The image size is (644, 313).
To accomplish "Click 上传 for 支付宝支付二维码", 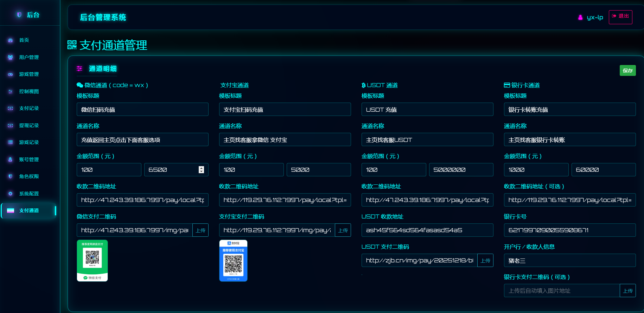I will coord(343,230).
